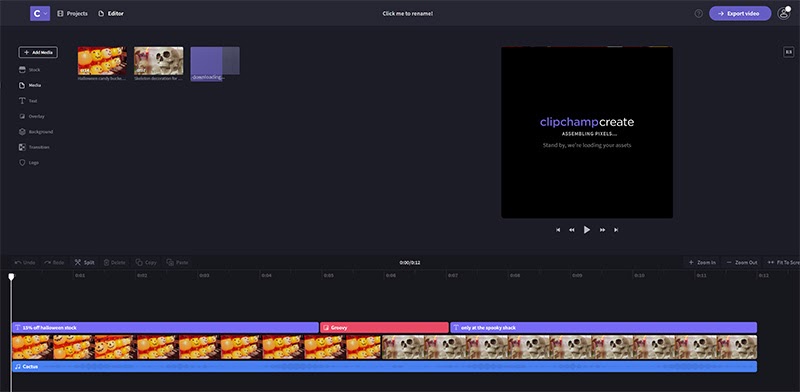Viewport: 800px width, 392px height.
Task: Open the Stock library in sidebar
Action: click(30, 70)
